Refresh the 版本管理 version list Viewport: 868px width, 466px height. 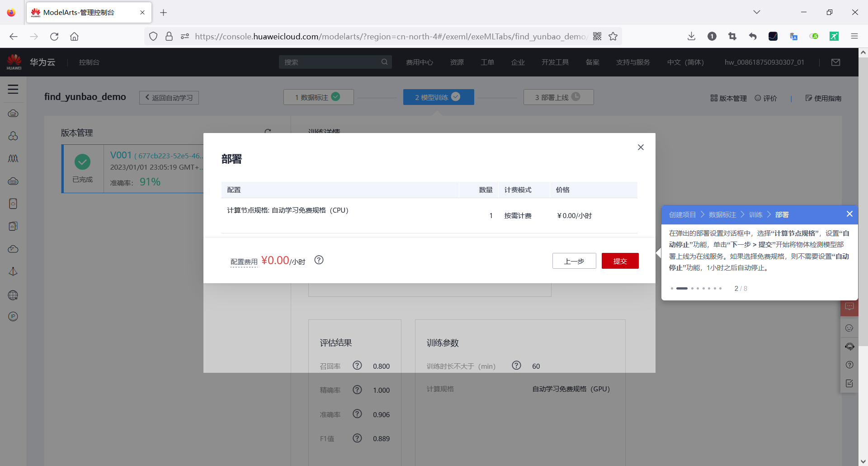pos(268,132)
